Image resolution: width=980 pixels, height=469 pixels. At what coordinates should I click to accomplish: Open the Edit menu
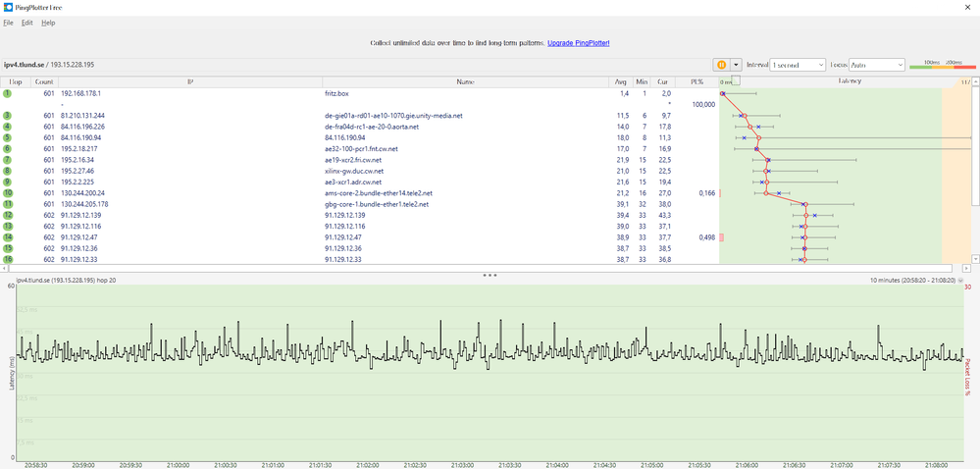26,23
